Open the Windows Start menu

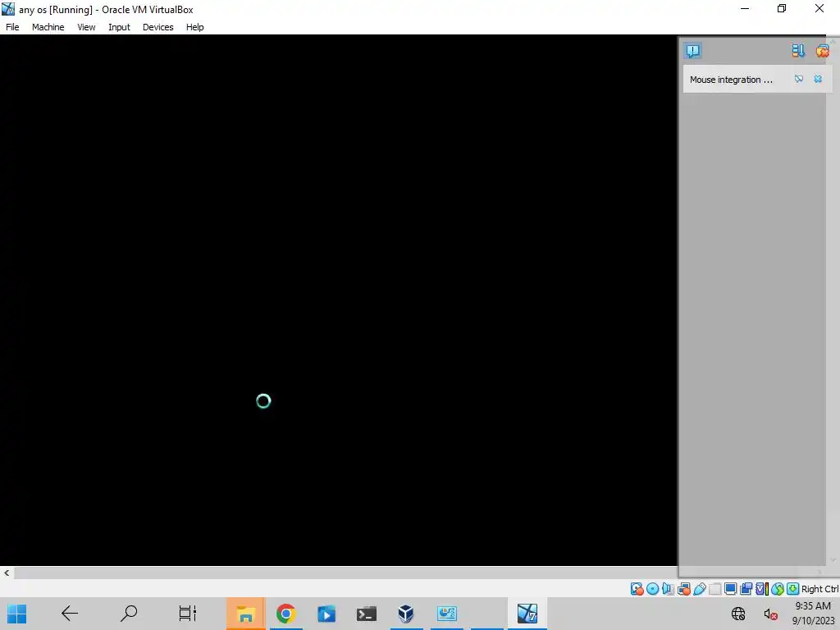16,614
